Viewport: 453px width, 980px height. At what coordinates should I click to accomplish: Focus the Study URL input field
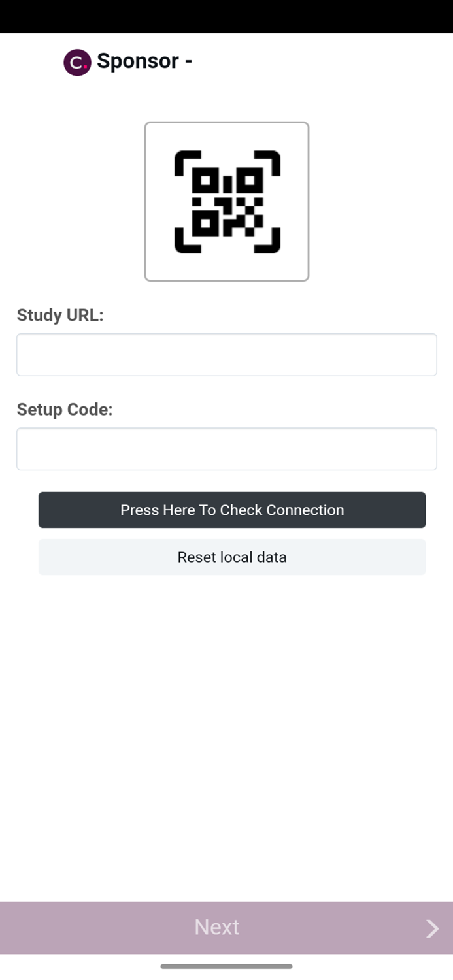pos(227,355)
